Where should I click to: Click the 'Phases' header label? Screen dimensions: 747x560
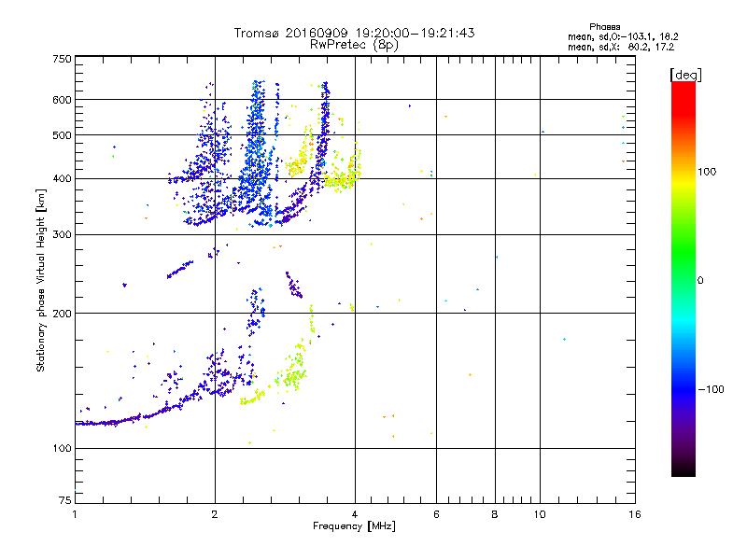pos(604,27)
